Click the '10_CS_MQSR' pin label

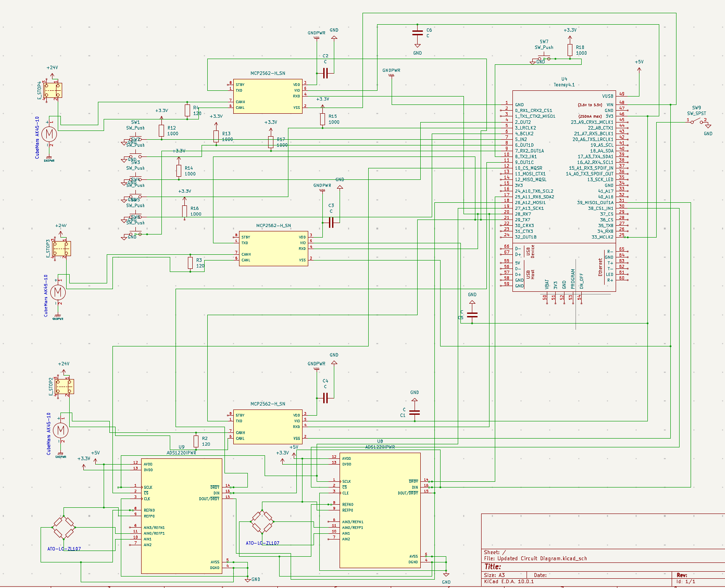point(529,168)
